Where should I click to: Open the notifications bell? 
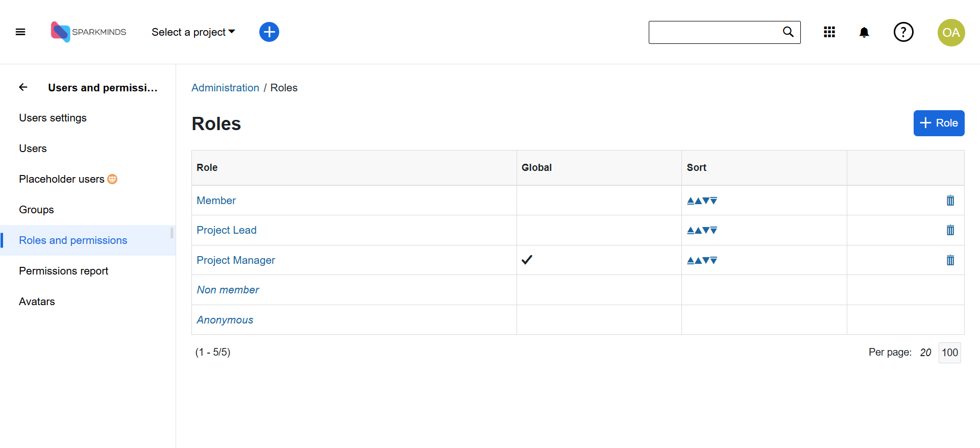click(864, 32)
